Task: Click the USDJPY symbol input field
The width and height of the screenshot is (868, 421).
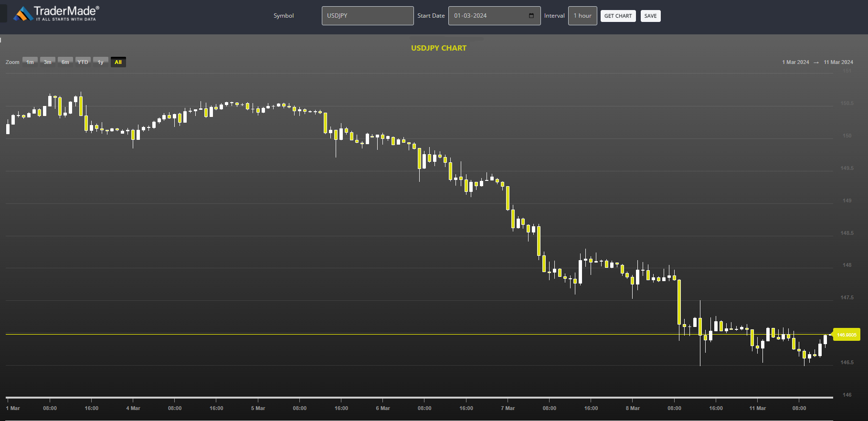Action: pyautogui.click(x=368, y=16)
